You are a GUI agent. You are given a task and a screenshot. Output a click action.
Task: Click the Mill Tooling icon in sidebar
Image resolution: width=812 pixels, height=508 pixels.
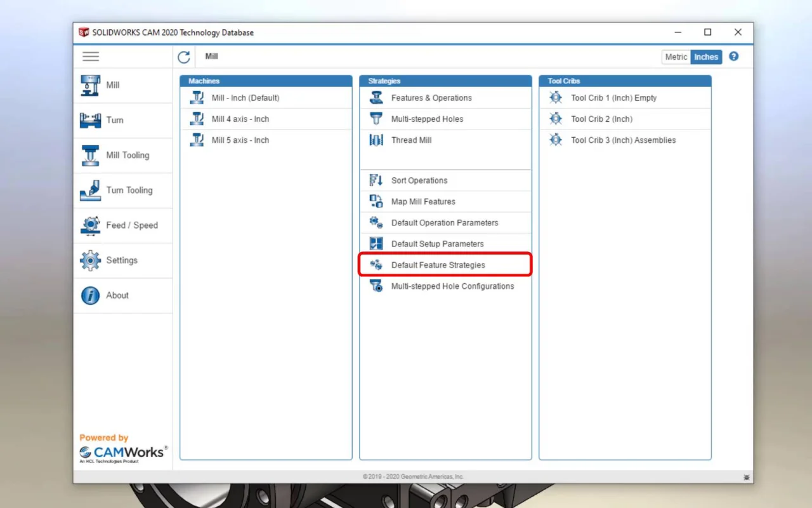click(x=90, y=155)
